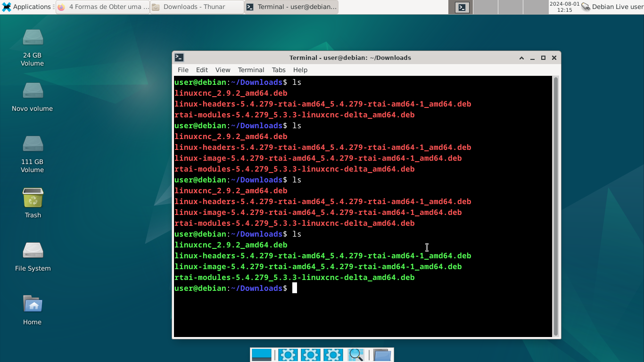Screen dimensions: 644x362
Task: Click the green linux-image-5.4.279-rtai .deb line
Action: (x=318, y=267)
